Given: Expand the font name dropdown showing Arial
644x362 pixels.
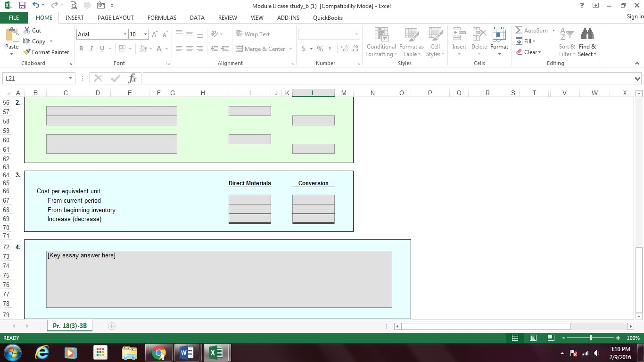Looking at the screenshot, I should [x=125, y=34].
